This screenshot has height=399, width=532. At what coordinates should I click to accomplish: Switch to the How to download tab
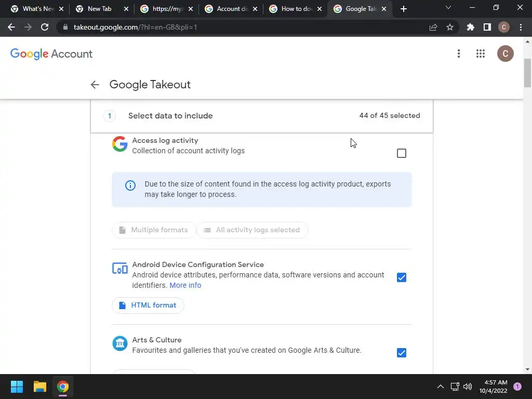coord(295,9)
